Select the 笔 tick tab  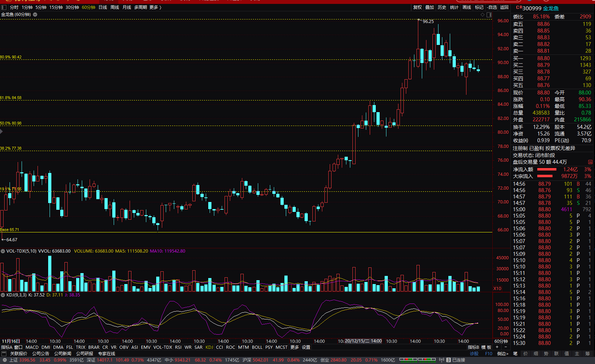tap(515, 354)
